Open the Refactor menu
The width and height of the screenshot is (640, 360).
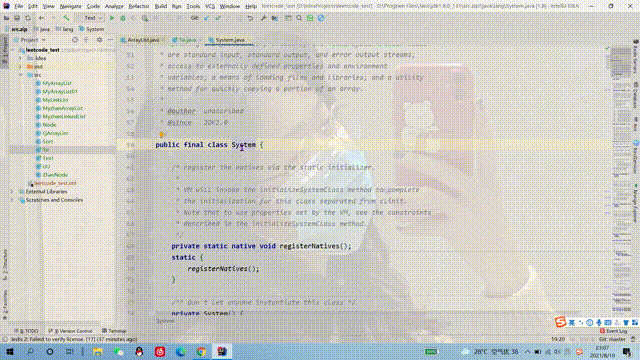click(x=139, y=6)
